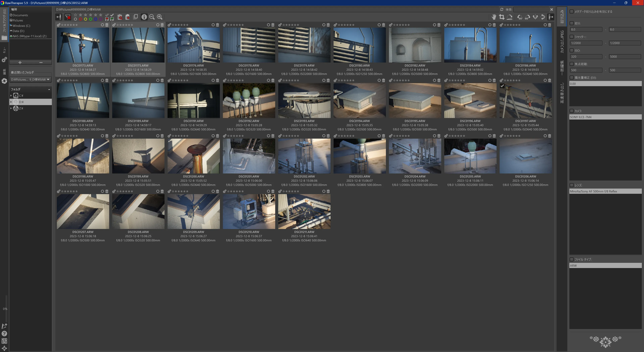Switch to the カメラ出しJPEG tab
This screenshot has width=644, height=352.
point(562,42)
